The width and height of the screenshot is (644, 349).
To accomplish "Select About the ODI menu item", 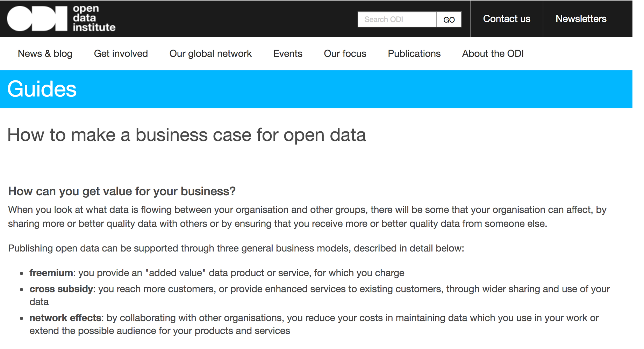I will [493, 53].
